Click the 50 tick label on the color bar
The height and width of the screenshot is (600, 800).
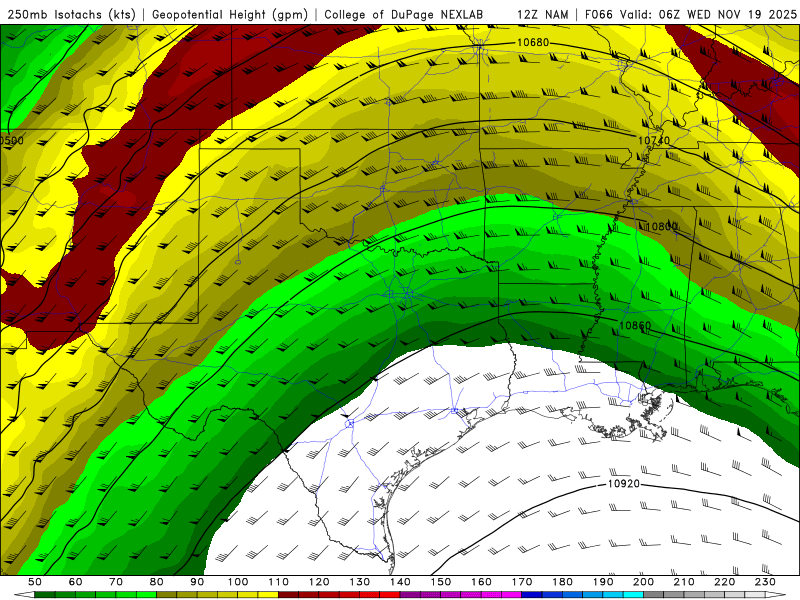click(x=35, y=582)
